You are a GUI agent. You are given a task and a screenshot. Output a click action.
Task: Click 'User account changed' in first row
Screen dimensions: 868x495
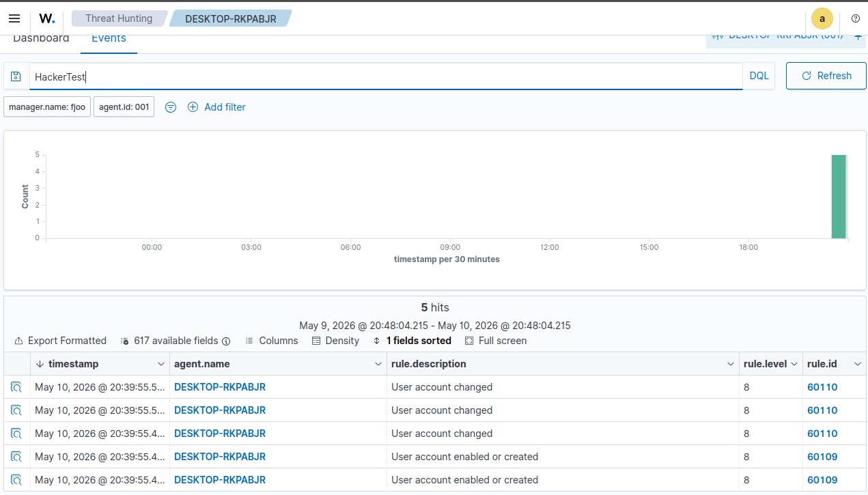pos(442,387)
